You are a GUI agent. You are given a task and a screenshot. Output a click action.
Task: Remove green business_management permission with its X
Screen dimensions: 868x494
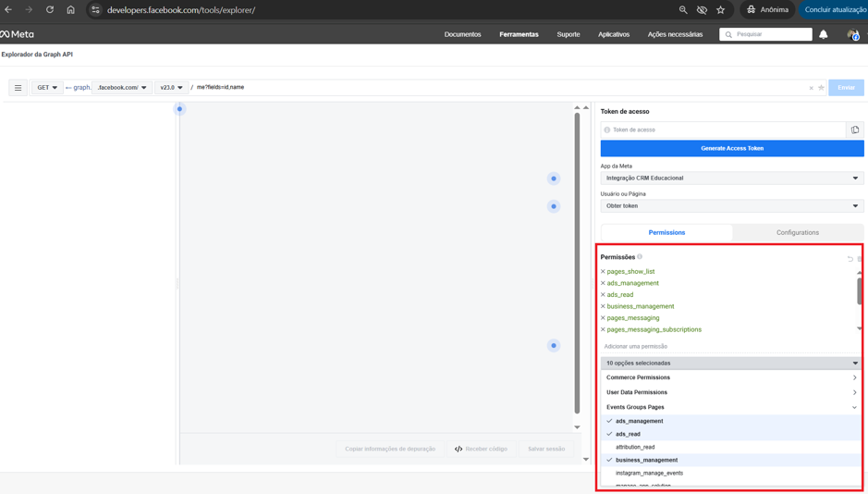tap(603, 306)
